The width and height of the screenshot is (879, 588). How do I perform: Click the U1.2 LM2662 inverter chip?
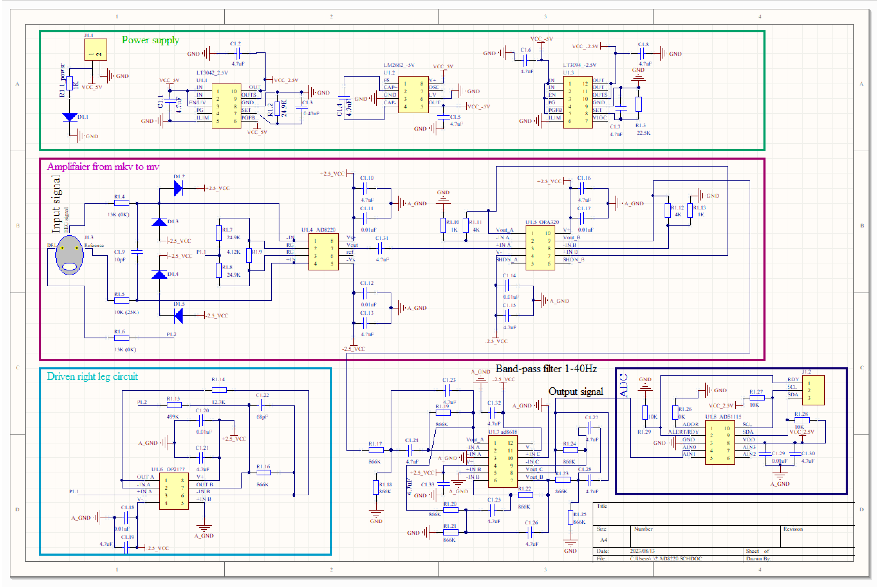pyautogui.click(x=413, y=94)
